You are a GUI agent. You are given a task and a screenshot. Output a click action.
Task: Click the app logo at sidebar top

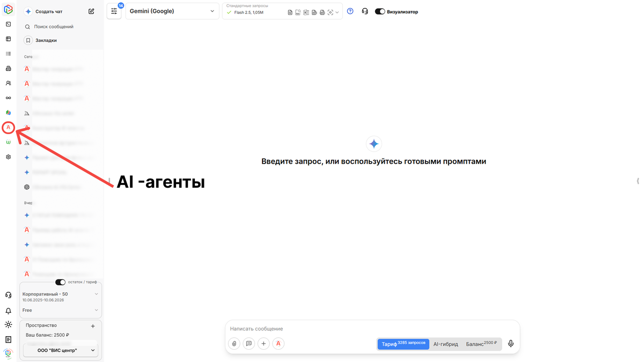pos(8,9)
